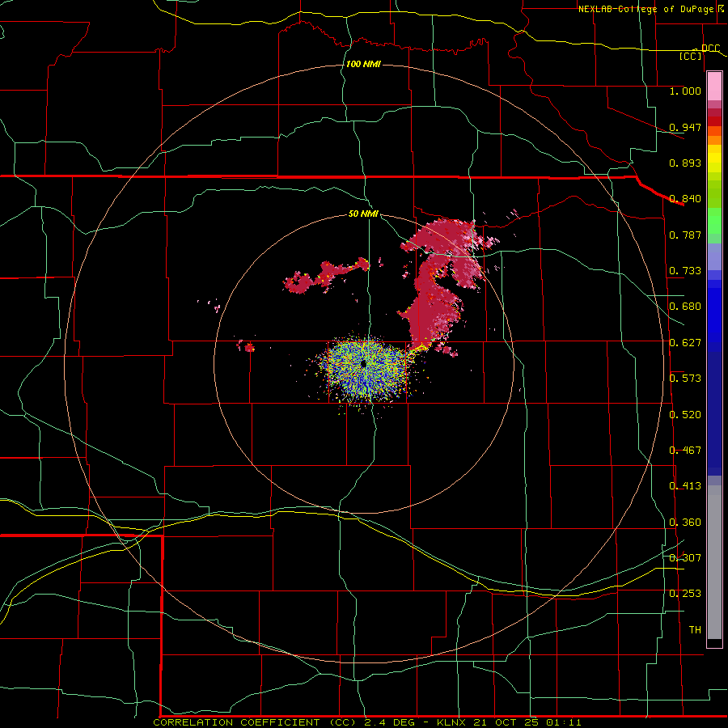Click the 100 NMI range ring label
This screenshot has height=728, width=728.
point(363,64)
